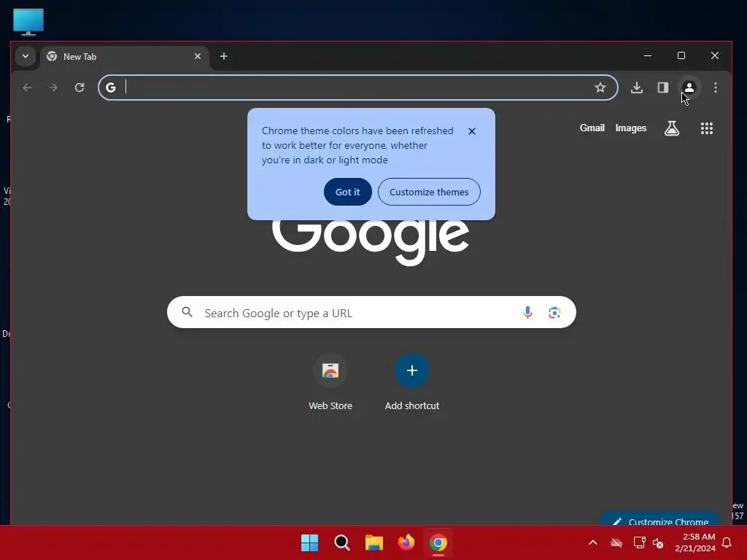Open the notifications bell
The height and width of the screenshot is (560, 747).
click(727, 542)
